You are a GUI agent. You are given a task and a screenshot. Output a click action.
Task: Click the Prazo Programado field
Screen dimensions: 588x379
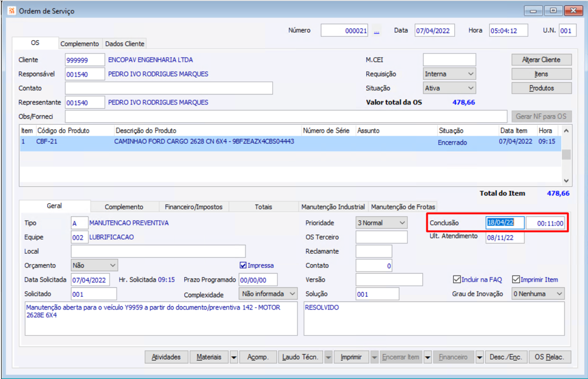[x=258, y=279]
